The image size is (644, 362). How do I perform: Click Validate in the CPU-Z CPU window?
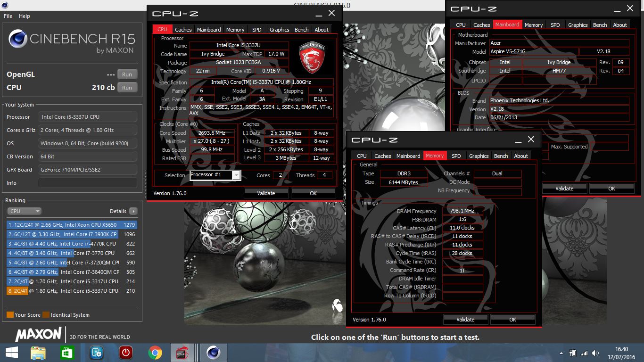pyautogui.click(x=266, y=193)
